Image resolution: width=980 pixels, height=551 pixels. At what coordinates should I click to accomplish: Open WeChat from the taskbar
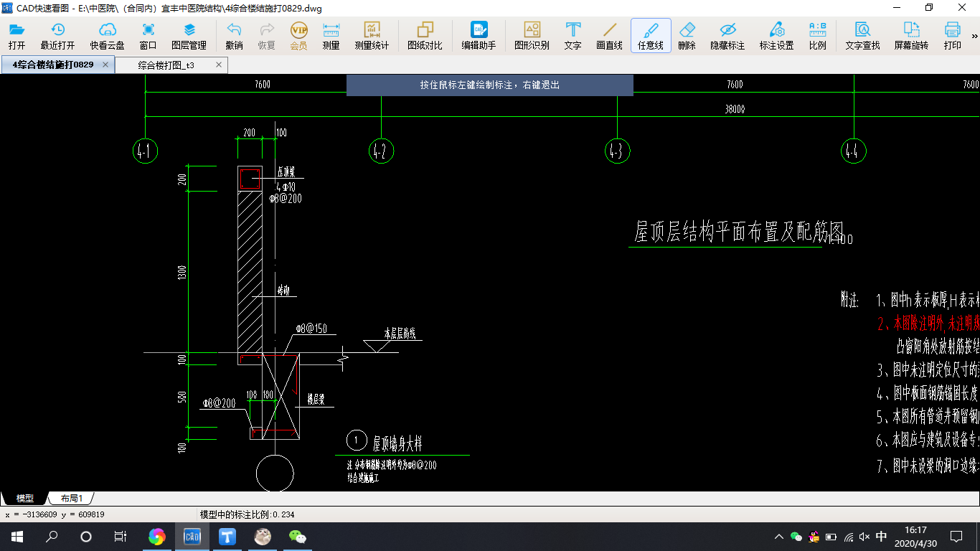[x=297, y=537]
